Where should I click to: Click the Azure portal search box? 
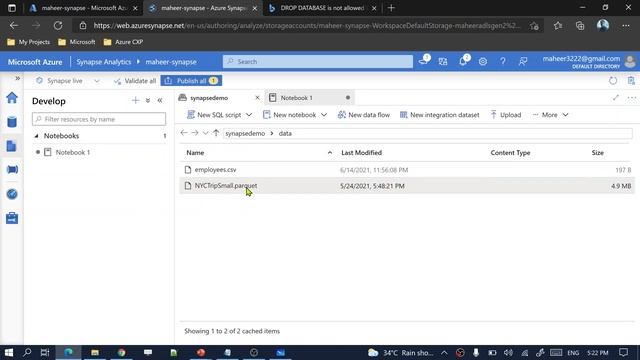[318, 62]
